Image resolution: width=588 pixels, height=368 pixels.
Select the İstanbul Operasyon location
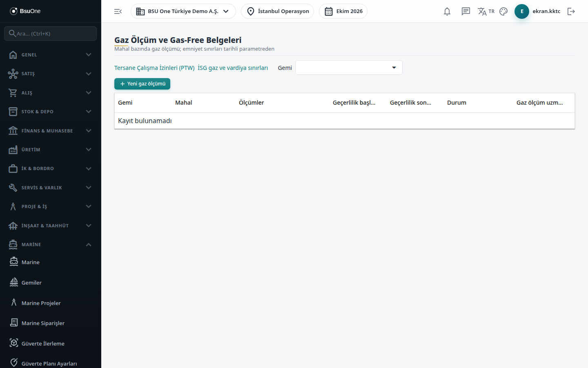(x=278, y=11)
